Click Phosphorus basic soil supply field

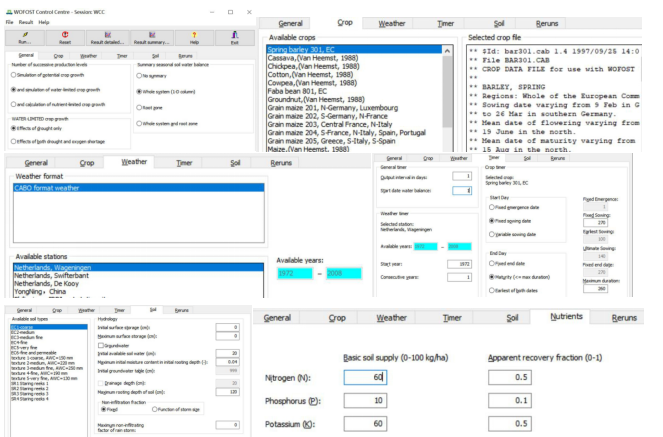[365, 400]
